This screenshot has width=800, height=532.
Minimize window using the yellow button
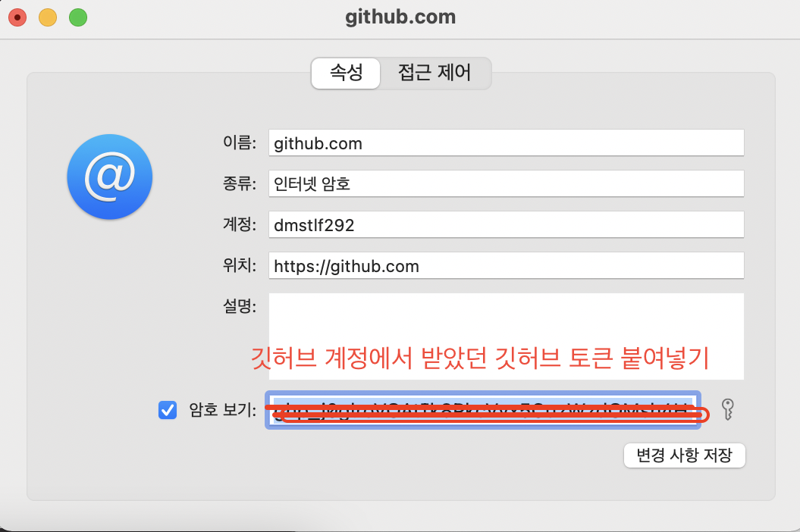48,17
